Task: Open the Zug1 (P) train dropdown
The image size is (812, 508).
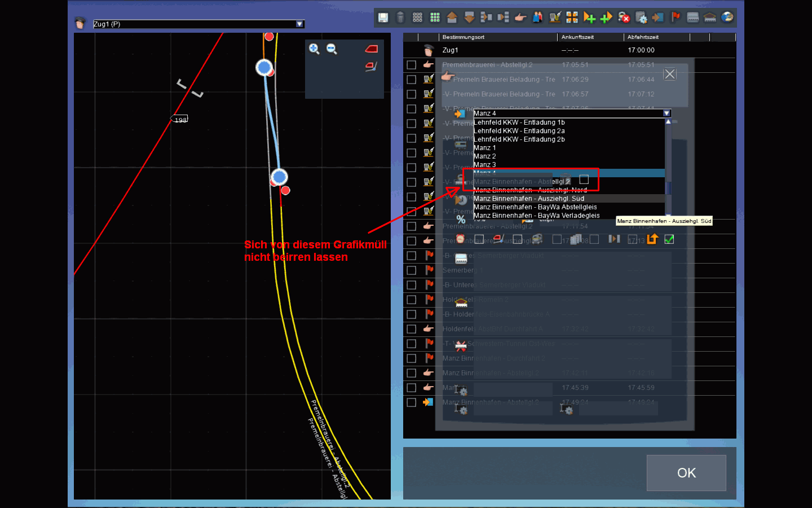Action: [x=300, y=24]
